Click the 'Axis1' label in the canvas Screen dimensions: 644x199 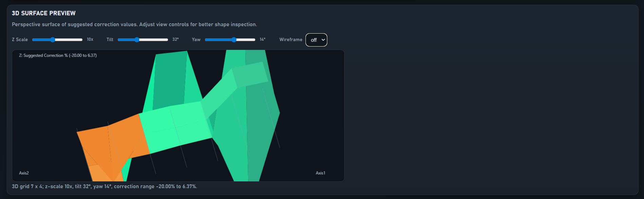point(320,173)
